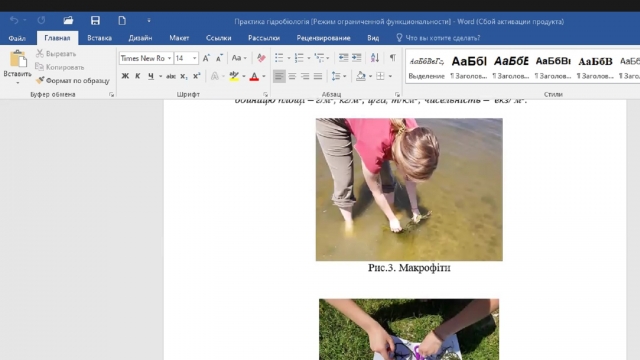640x360 pixels.
Task: Clear all formatting with the eraser icon
Action: click(261, 58)
